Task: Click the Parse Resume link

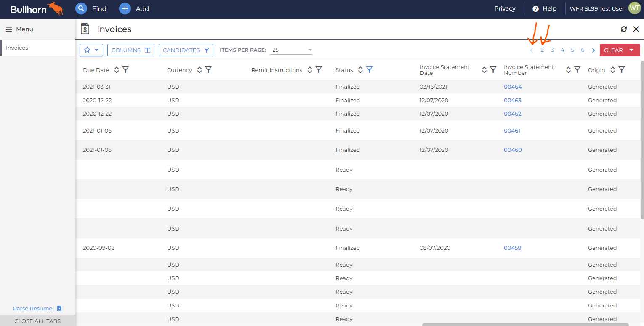Action: [33, 308]
